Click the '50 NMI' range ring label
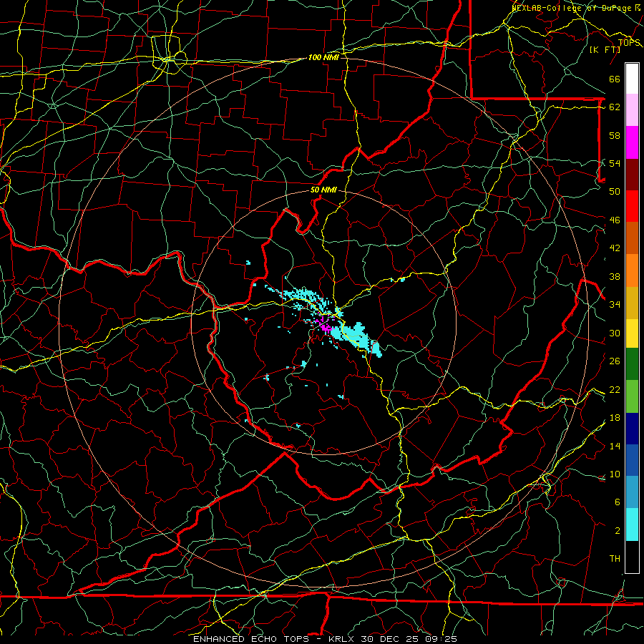Screen dimensions: 644x644 point(323,190)
